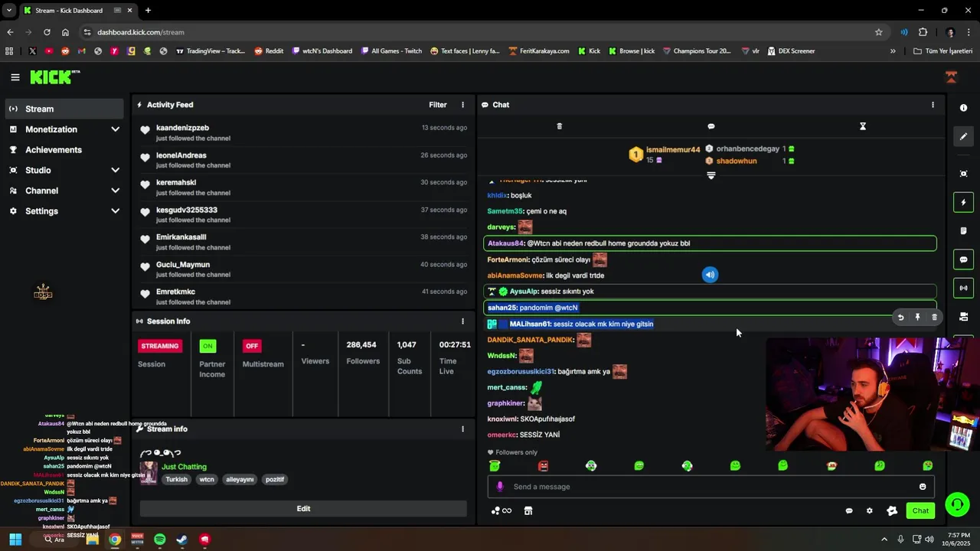Pin the highlighted sahan25 message

point(917,317)
